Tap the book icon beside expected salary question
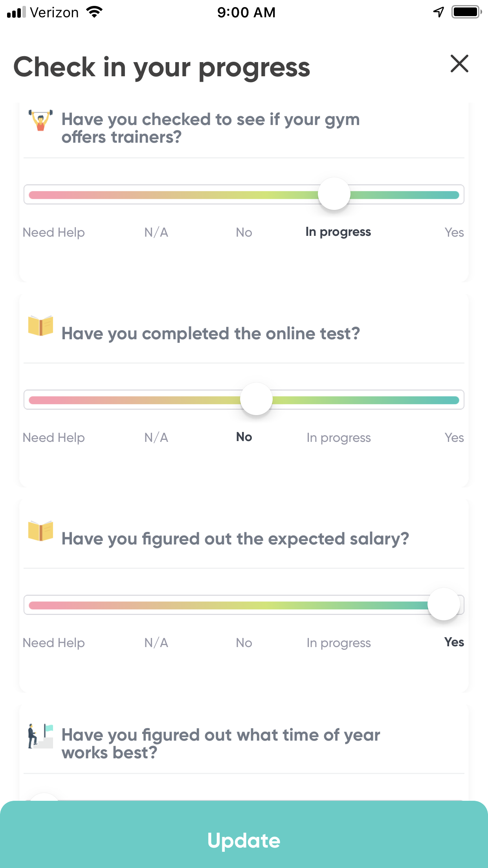Viewport: 488px width, 868px height. point(40,531)
